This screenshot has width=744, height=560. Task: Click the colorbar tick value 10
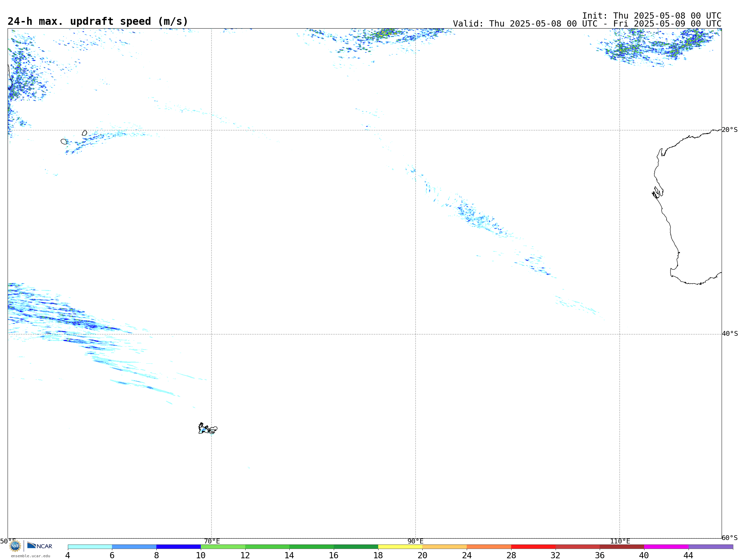[201, 556]
